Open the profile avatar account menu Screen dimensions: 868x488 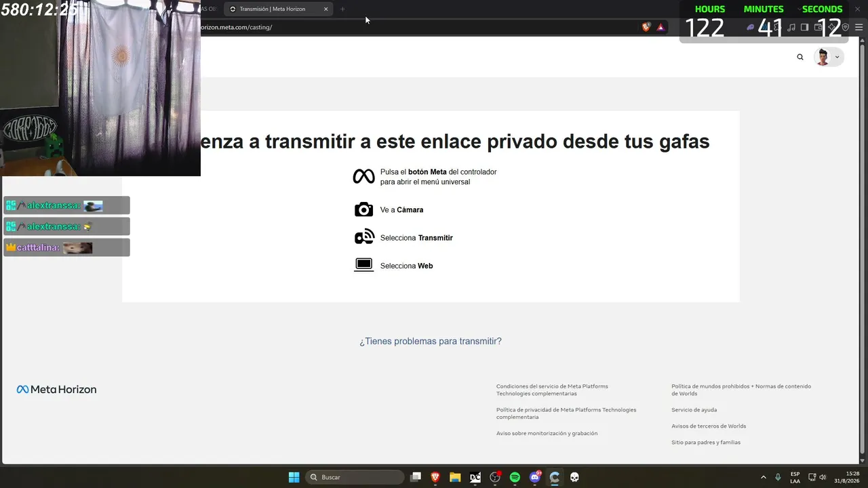(828, 57)
